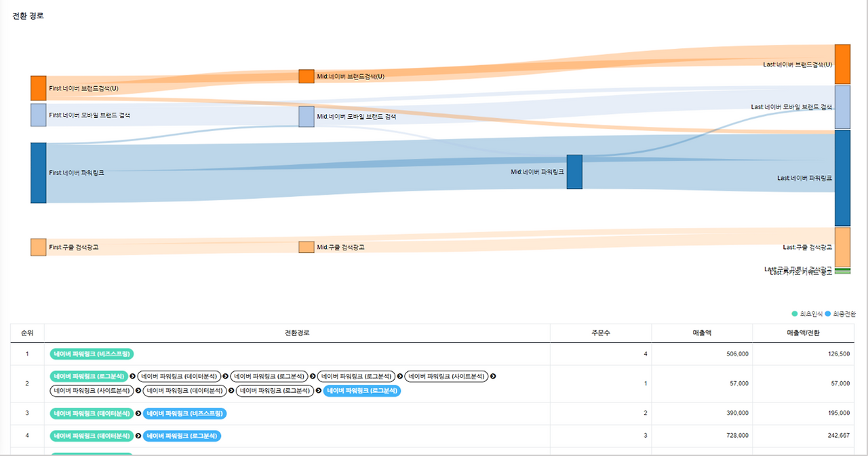This screenshot has width=868, height=456.
Task: Select the First:네이버 브랜드검색(U) orange node
Action: click(38, 88)
